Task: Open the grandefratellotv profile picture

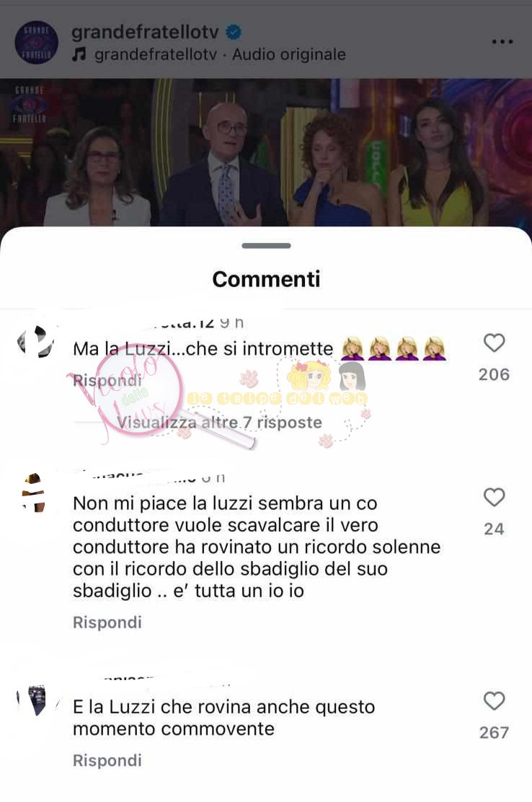Action: click(x=36, y=42)
